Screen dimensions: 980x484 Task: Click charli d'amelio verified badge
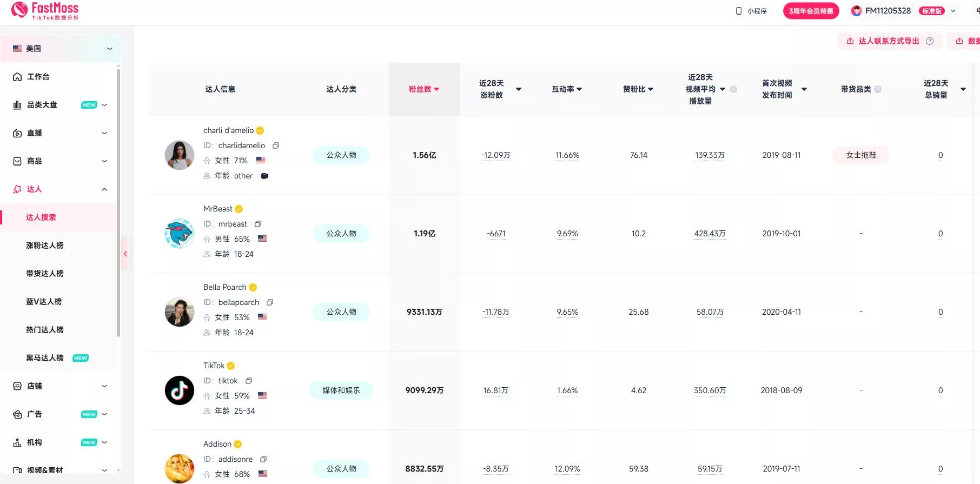click(x=260, y=130)
